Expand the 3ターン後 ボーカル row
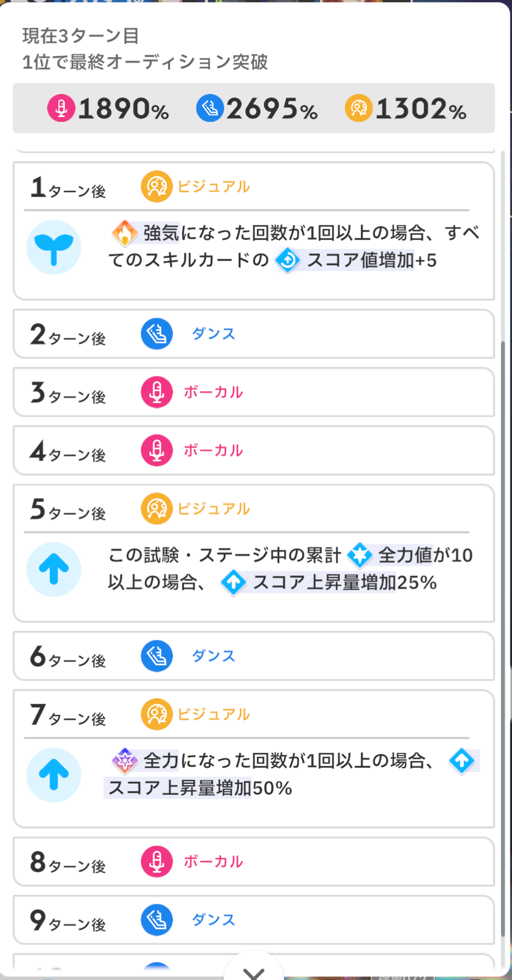Screen dimensions: 512x980 tap(253, 392)
